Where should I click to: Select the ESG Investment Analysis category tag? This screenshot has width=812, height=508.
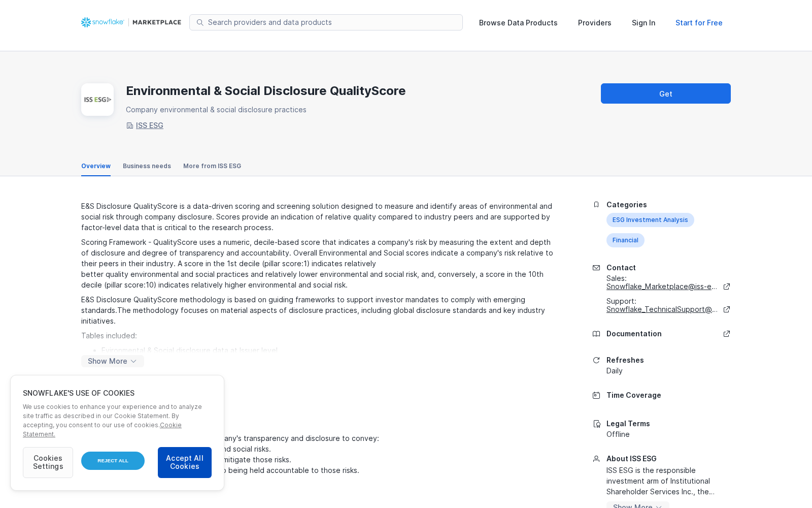tap(650, 220)
